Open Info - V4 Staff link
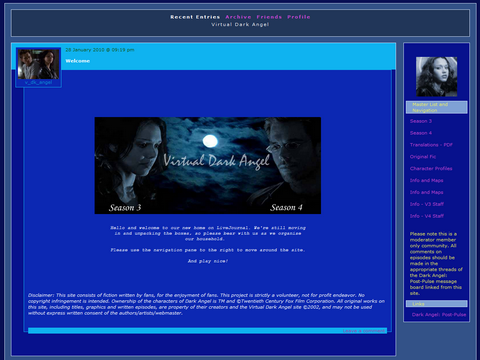 click(x=427, y=216)
